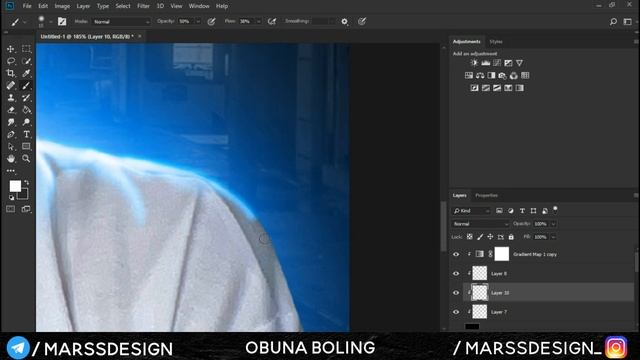This screenshot has width=640, height=360.
Task: Add a Gradient Map adjustment
Action: pos(520,88)
